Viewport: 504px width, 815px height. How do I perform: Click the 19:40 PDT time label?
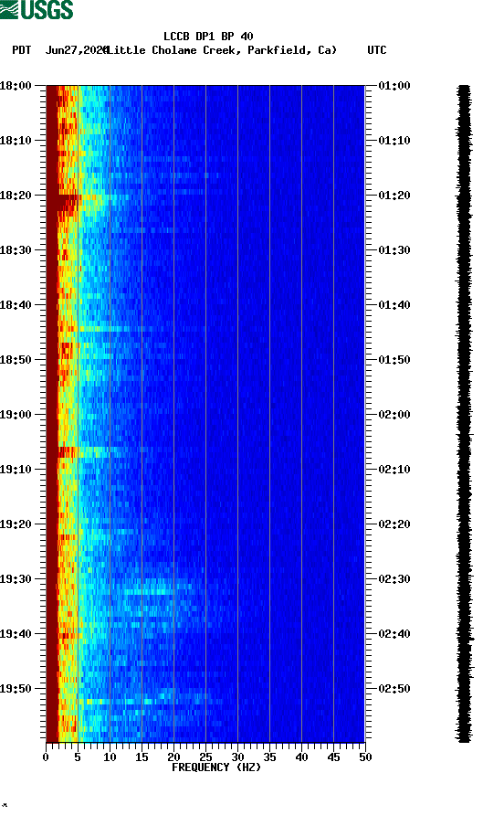[x=16, y=634]
